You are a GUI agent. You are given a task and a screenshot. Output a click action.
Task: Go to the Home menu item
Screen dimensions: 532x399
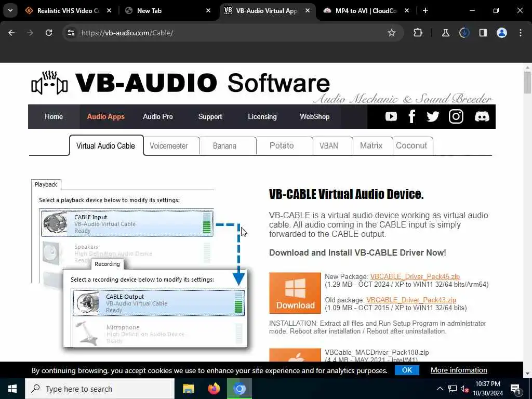pos(54,117)
